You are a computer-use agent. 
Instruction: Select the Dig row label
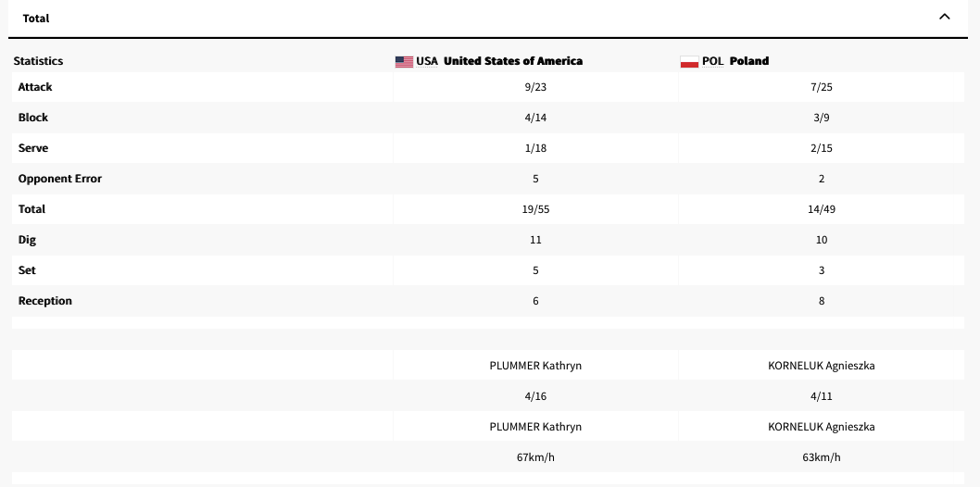pos(27,240)
